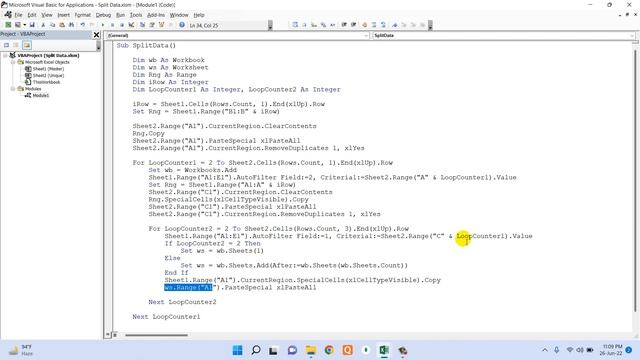
Task: Click the Find binoculars icon
Action: pos(71,25)
